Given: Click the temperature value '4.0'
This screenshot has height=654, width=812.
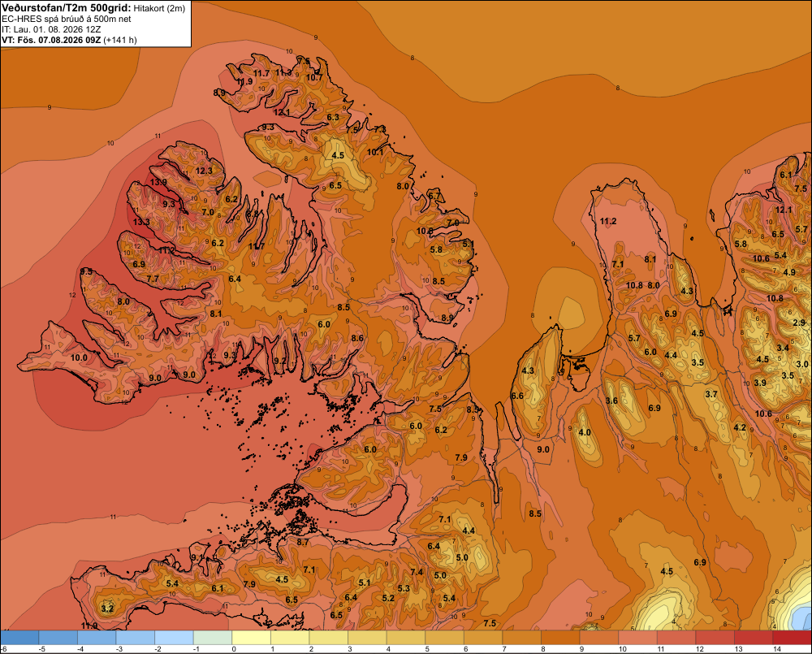Looking at the screenshot, I should [585, 433].
